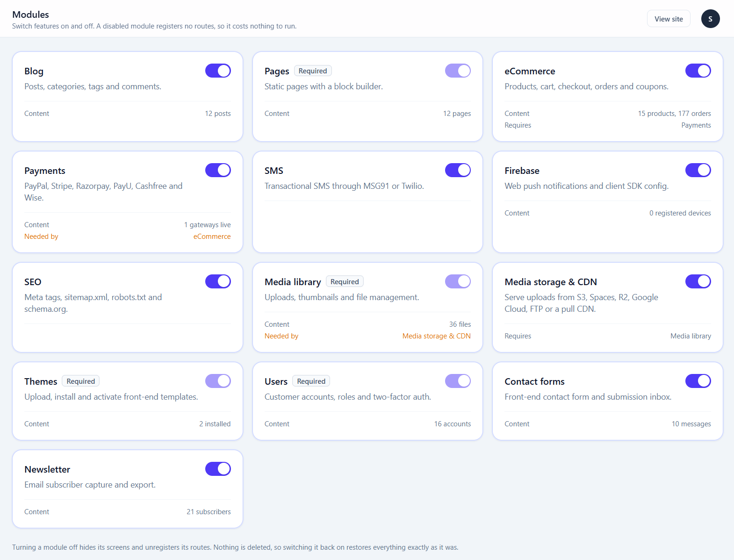Image resolution: width=734 pixels, height=560 pixels.
Task: Click the Required badge next to Themes
Action: 81,381
